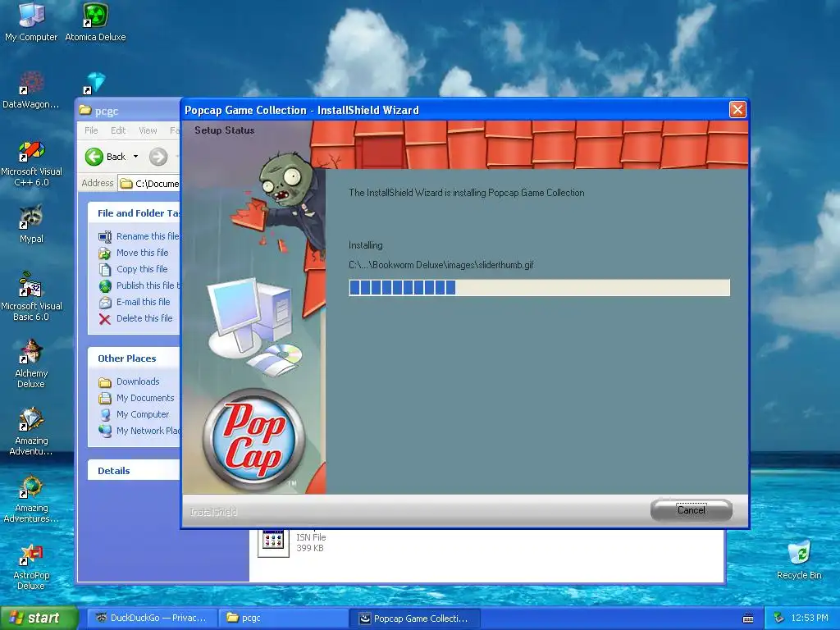This screenshot has height=630, width=840.
Task: Click Move this file link
Action: pyautogui.click(x=143, y=253)
